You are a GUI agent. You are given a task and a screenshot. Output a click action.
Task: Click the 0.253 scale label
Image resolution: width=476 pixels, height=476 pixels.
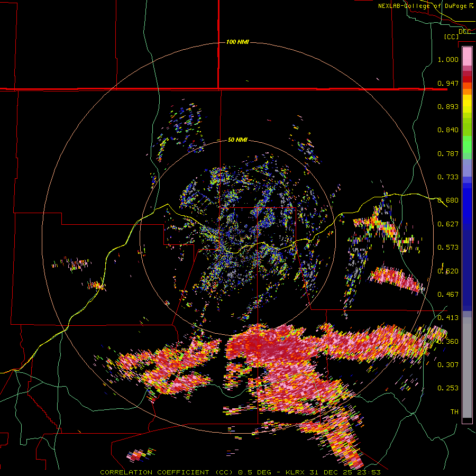[x=448, y=388]
